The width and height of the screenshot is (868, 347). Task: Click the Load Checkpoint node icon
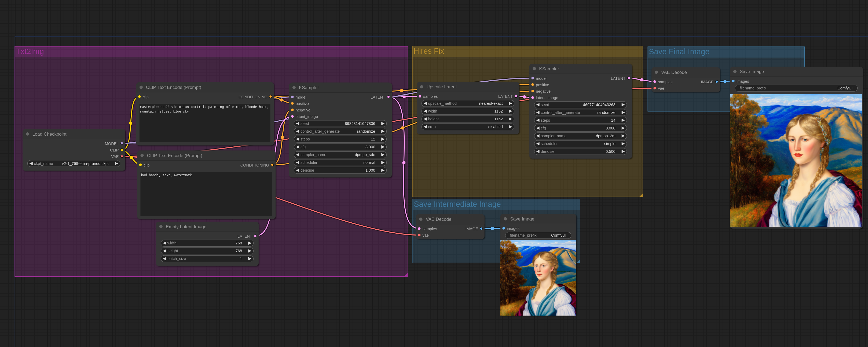click(28, 133)
